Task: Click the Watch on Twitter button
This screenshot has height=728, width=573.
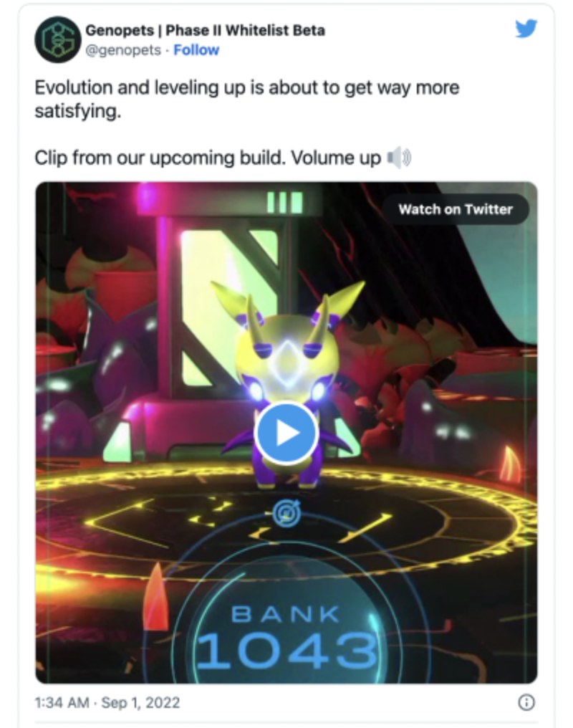Action: tap(456, 209)
